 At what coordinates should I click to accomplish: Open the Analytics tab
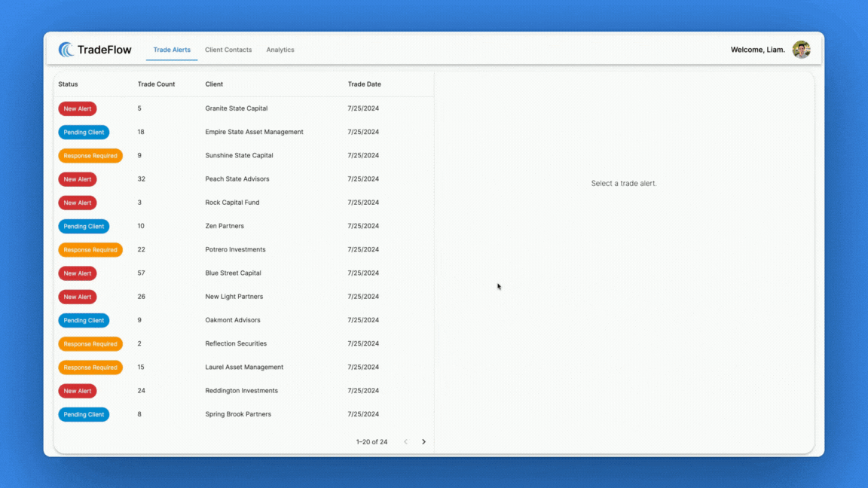(280, 50)
